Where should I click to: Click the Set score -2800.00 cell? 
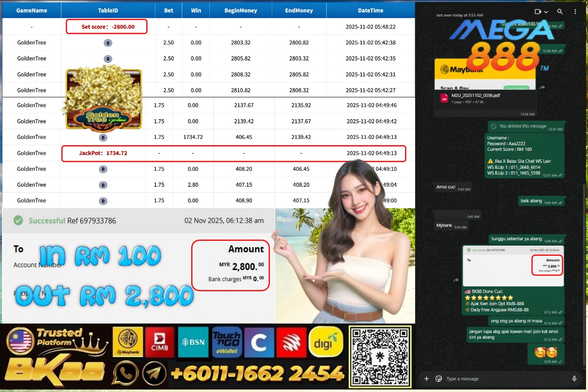coord(107,26)
